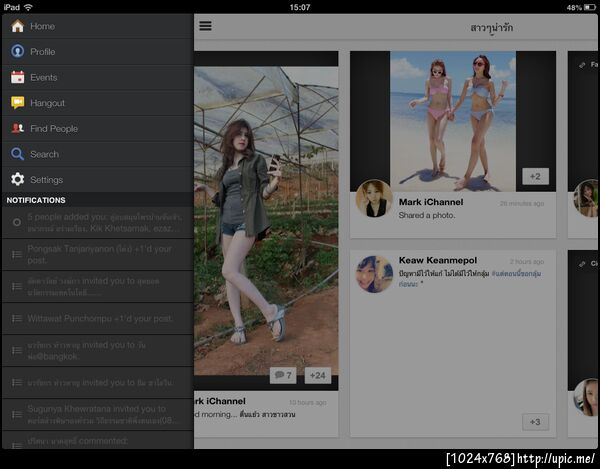Tap the 15:07 clock in status bar
600x469 pixels.
click(300, 7)
